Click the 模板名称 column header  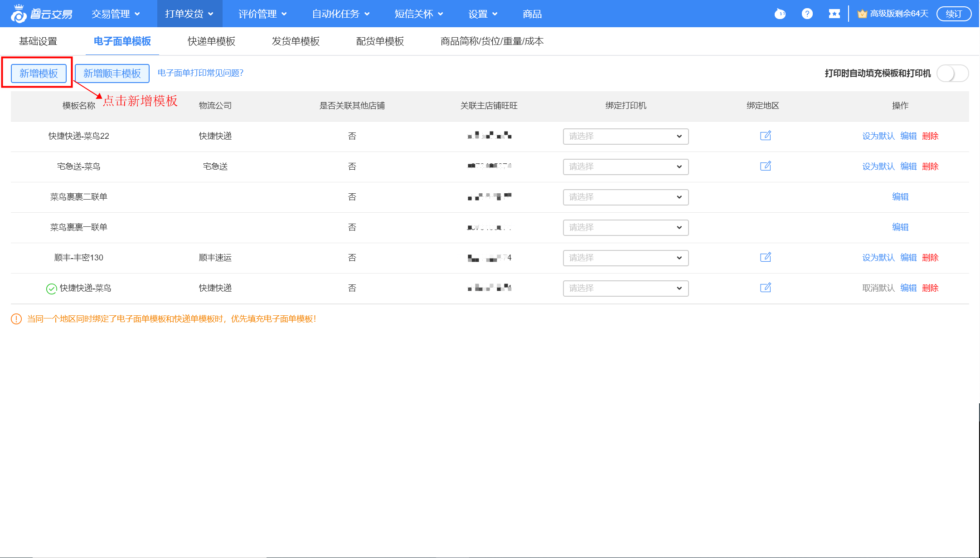[x=79, y=106]
